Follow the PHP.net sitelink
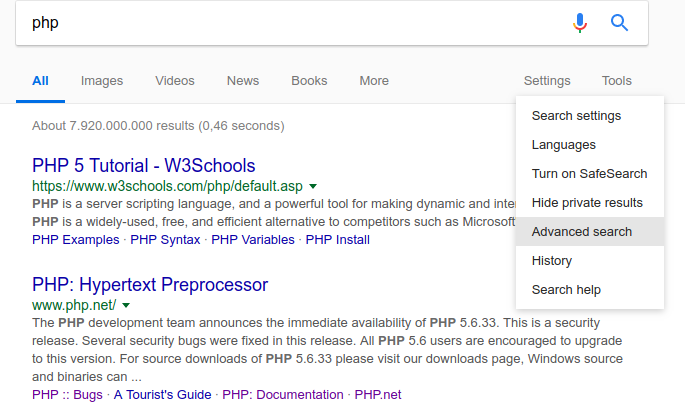The width and height of the screenshot is (685, 412). tap(378, 395)
